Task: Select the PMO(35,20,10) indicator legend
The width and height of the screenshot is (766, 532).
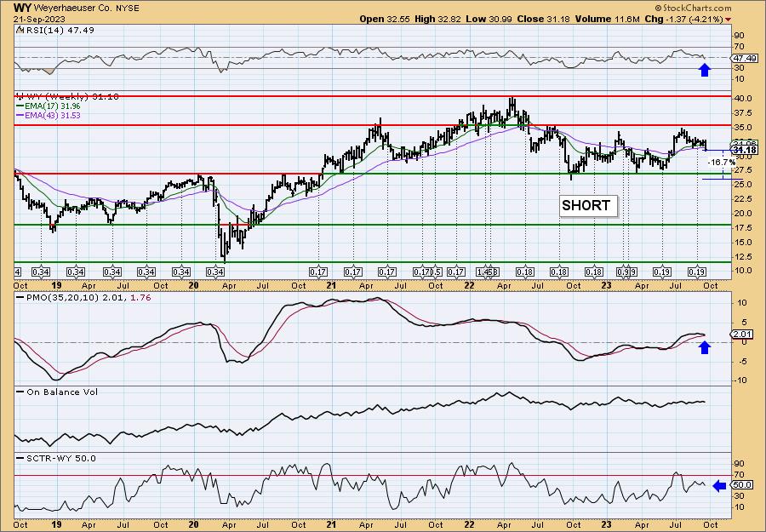Action: (84, 298)
